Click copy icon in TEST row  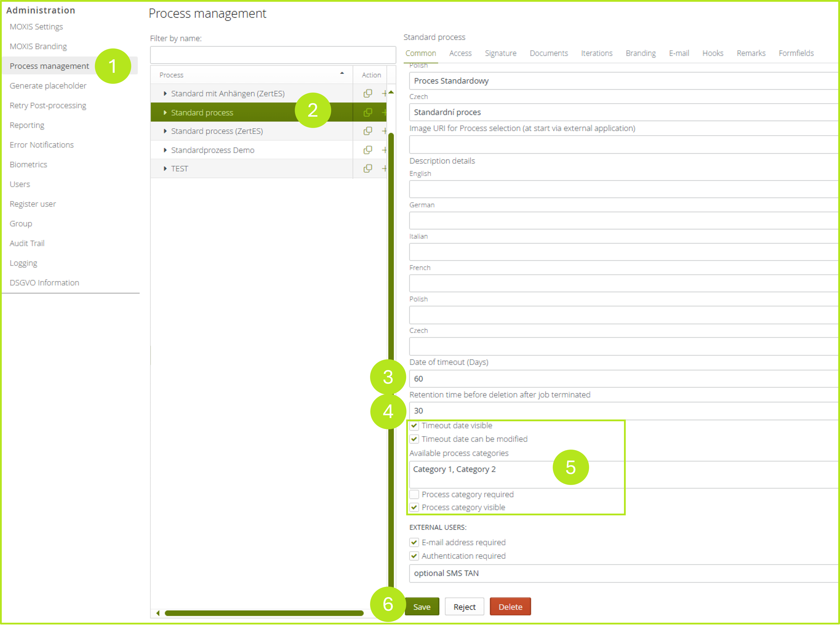tap(367, 168)
